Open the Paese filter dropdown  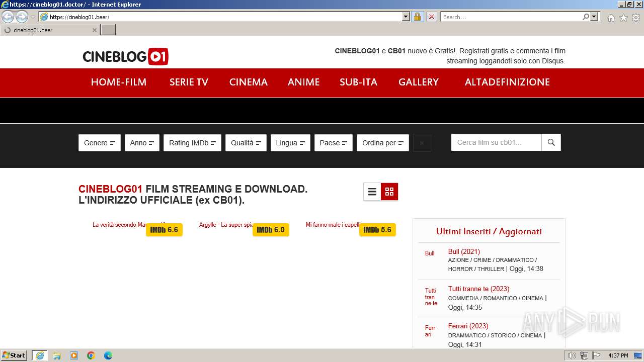click(334, 143)
